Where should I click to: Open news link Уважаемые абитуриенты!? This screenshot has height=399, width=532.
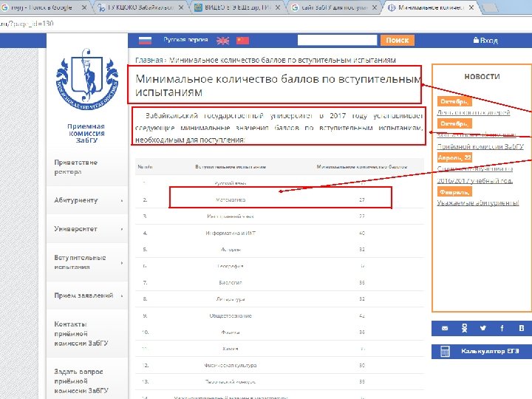[478, 203]
